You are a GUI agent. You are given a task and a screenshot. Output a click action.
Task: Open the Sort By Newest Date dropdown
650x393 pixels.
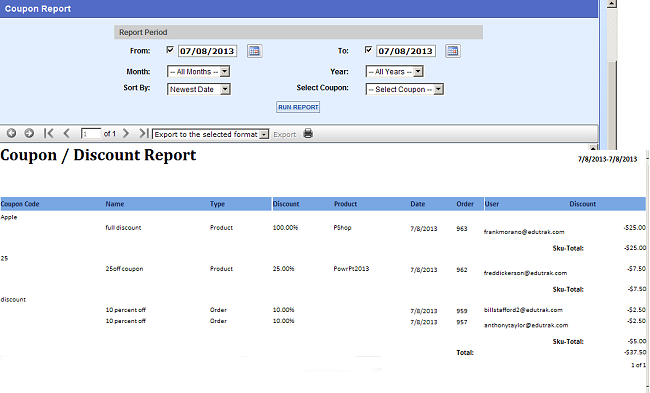click(199, 89)
